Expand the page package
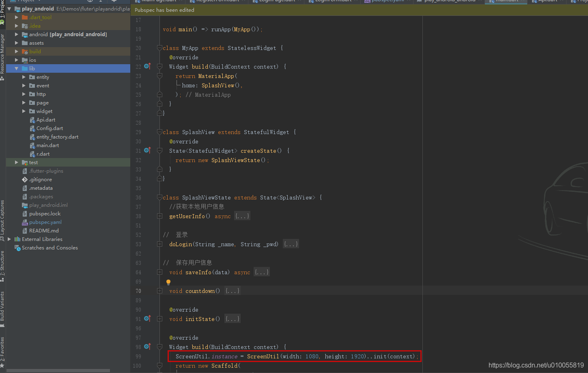The width and height of the screenshot is (588, 373). (24, 103)
